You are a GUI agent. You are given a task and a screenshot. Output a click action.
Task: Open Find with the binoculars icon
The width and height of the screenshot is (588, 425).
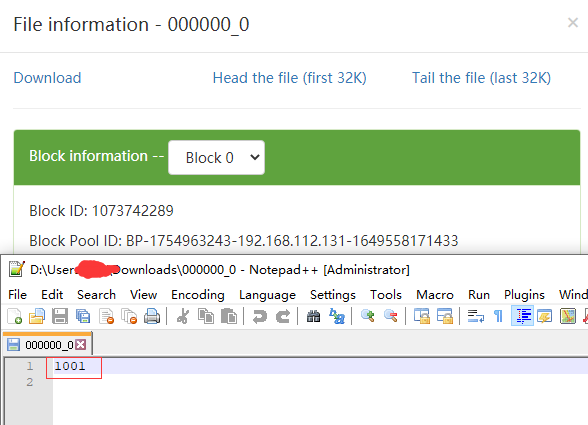tap(314, 316)
